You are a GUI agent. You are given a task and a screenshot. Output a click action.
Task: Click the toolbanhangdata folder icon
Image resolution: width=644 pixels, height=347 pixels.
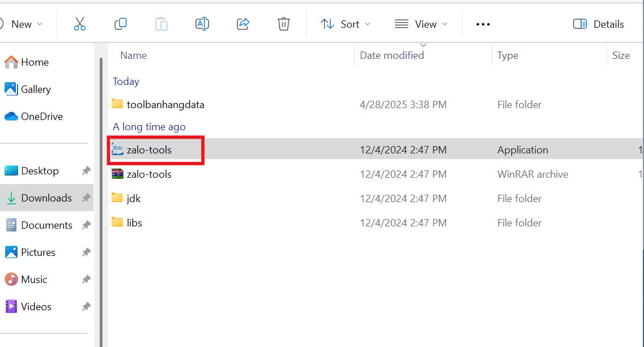[117, 104]
